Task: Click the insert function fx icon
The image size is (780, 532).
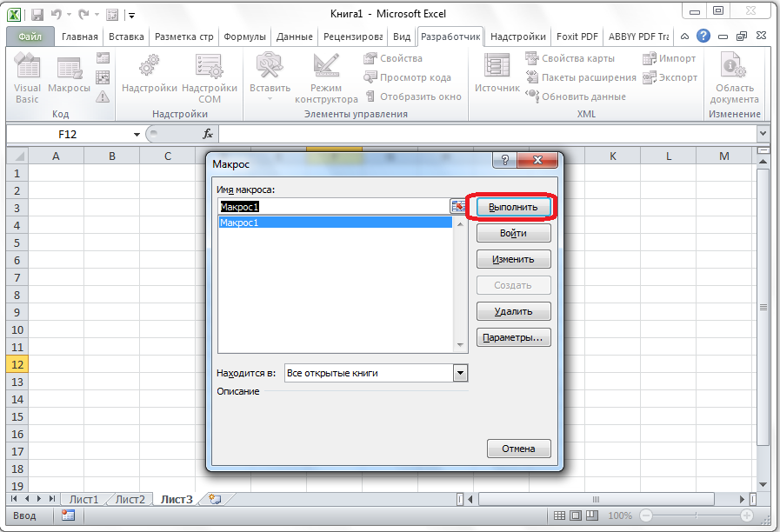Action: point(208,134)
